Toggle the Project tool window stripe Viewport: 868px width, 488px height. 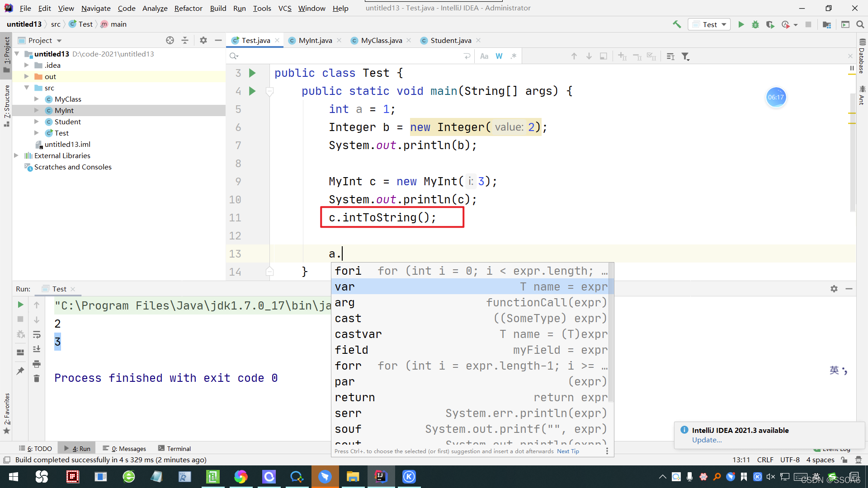coord(6,54)
